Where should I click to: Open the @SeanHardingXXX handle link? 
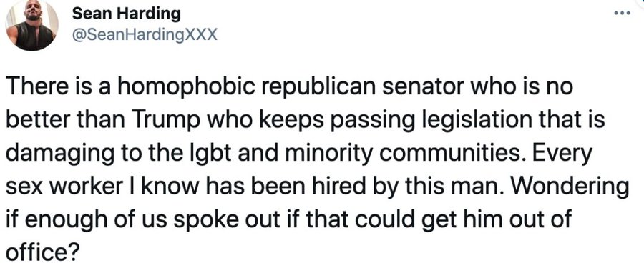144,35
